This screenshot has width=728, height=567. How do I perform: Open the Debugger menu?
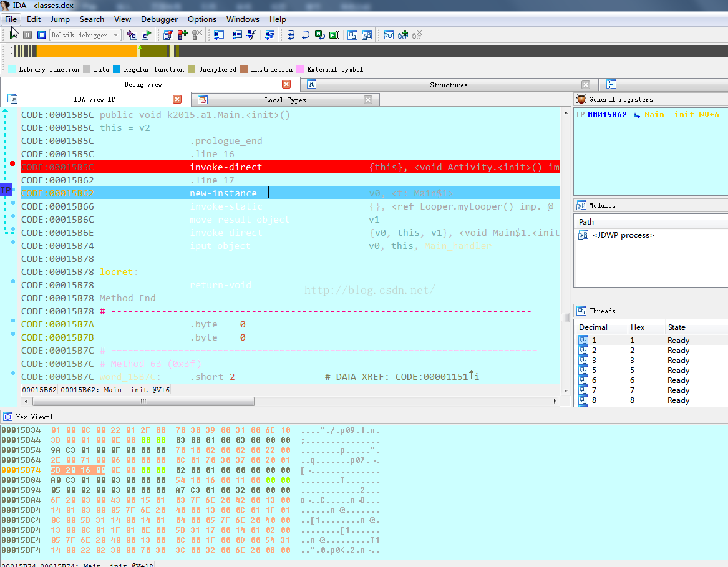pos(159,19)
